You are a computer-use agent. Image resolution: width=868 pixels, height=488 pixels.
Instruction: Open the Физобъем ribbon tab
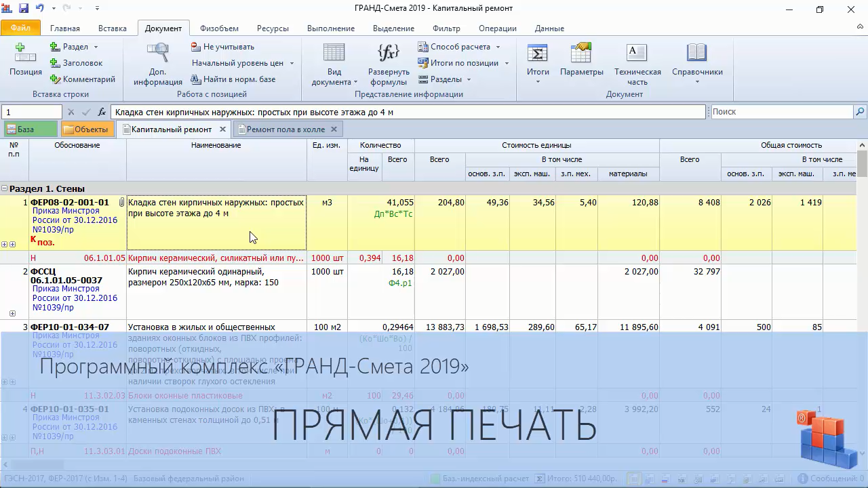click(219, 28)
